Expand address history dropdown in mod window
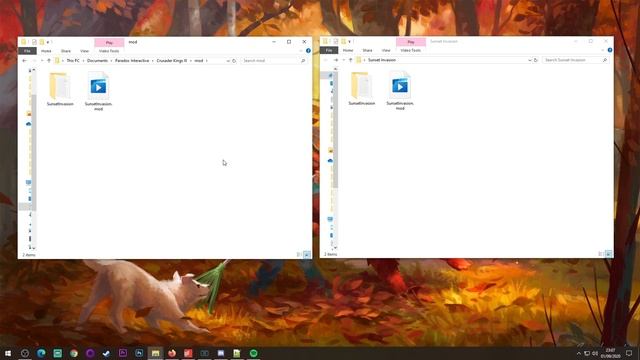640x360 pixels. [x=228, y=61]
